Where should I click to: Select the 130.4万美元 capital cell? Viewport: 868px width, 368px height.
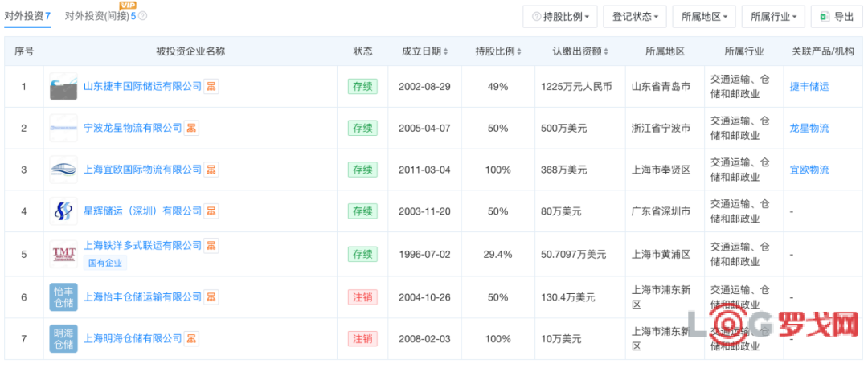pos(568,298)
